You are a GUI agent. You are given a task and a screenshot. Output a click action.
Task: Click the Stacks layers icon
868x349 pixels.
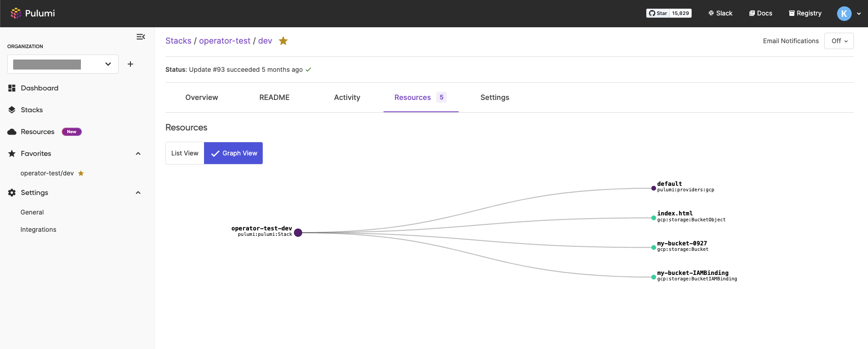point(12,110)
